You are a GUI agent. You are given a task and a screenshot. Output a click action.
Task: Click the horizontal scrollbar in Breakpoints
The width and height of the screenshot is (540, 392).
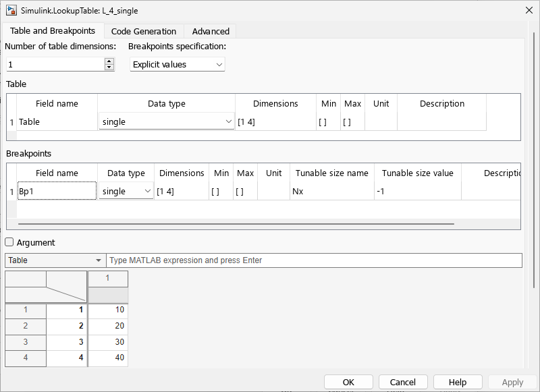point(236,223)
